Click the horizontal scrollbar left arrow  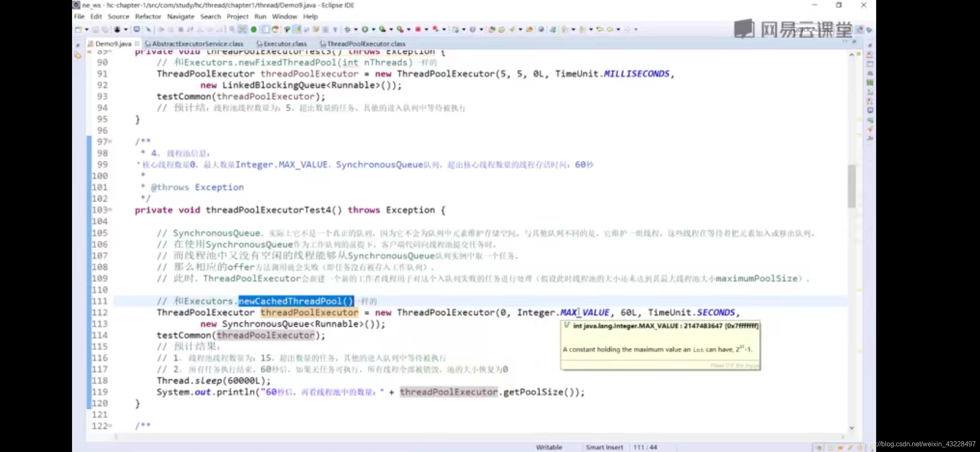[116, 437]
